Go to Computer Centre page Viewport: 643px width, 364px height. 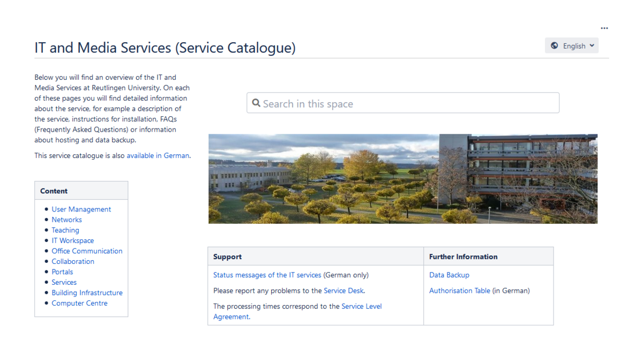79,303
